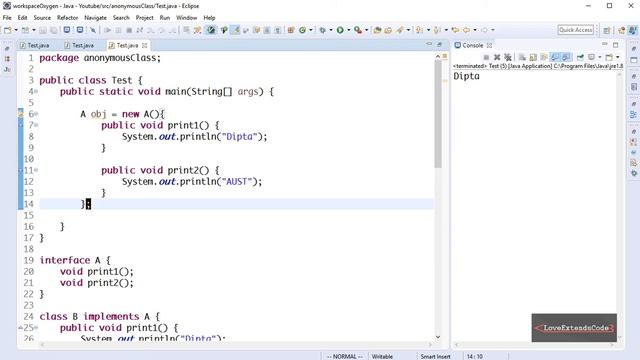Expand the External Tools dropdown arrow
The image size is (640, 360).
click(367, 30)
